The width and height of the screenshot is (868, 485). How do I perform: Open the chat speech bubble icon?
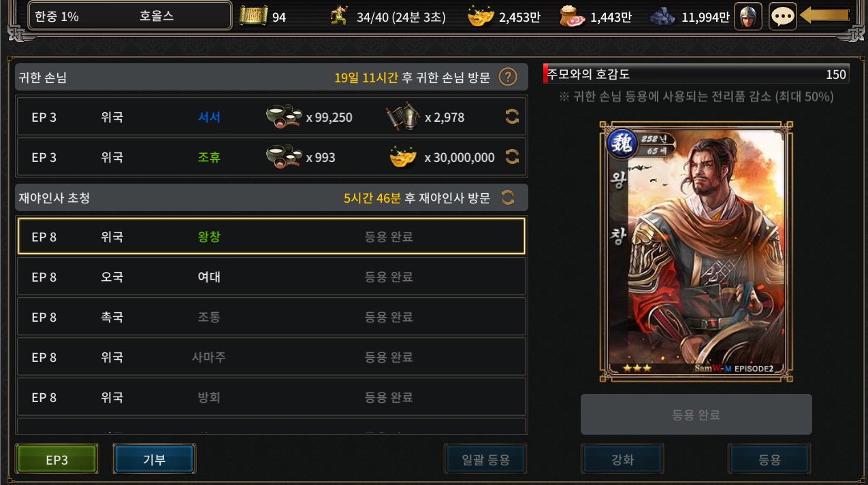click(x=783, y=16)
